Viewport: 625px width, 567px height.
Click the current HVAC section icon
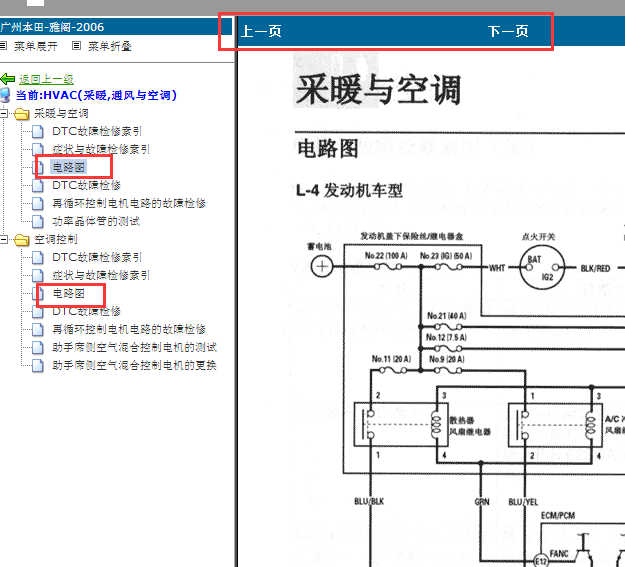[5, 95]
